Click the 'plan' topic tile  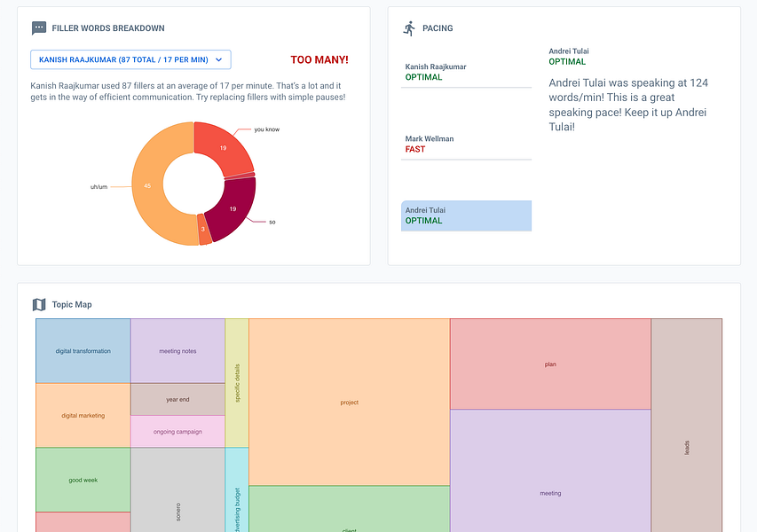pos(550,364)
